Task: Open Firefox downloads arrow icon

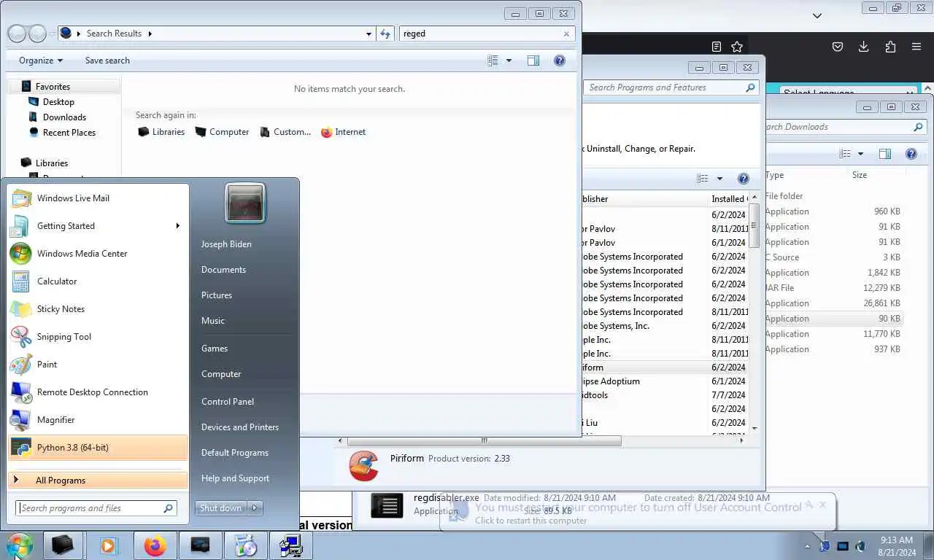Action: coord(864,47)
